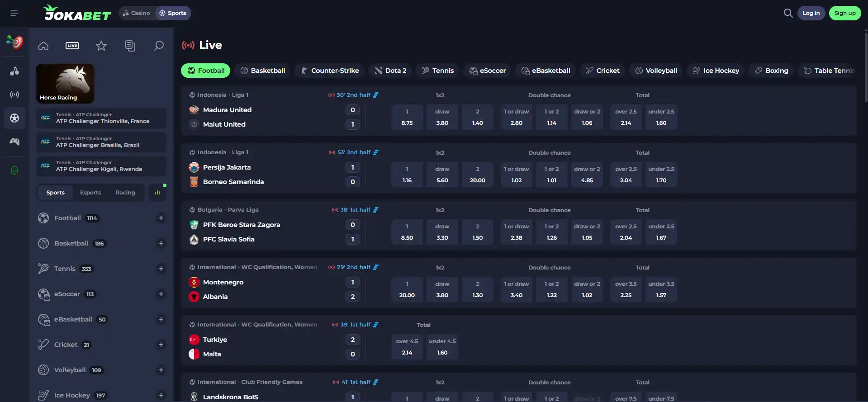
Task: Open the bet slip document icon
Action: pos(130,46)
